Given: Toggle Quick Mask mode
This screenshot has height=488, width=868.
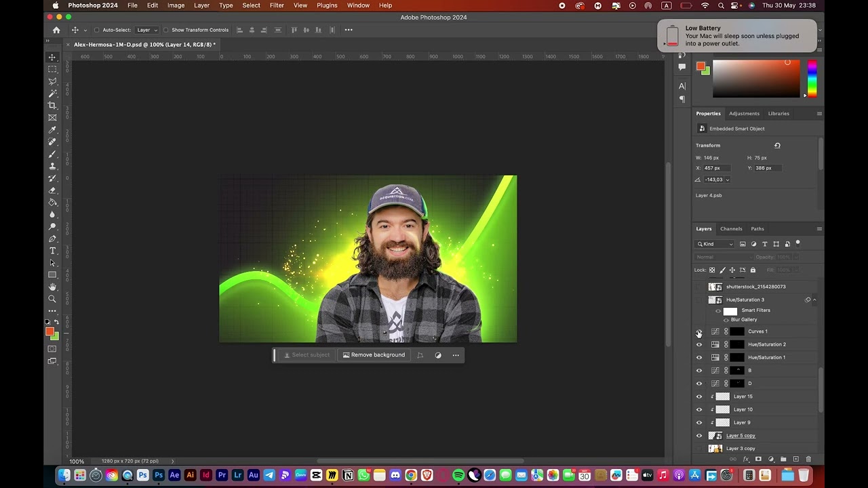Looking at the screenshot, I should pos(52,349).
